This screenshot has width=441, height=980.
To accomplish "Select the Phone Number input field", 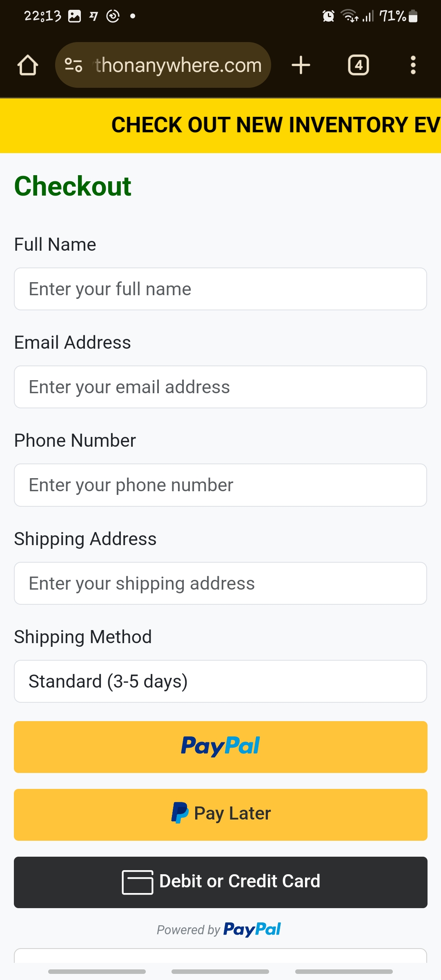I will (x=220, y=485).
